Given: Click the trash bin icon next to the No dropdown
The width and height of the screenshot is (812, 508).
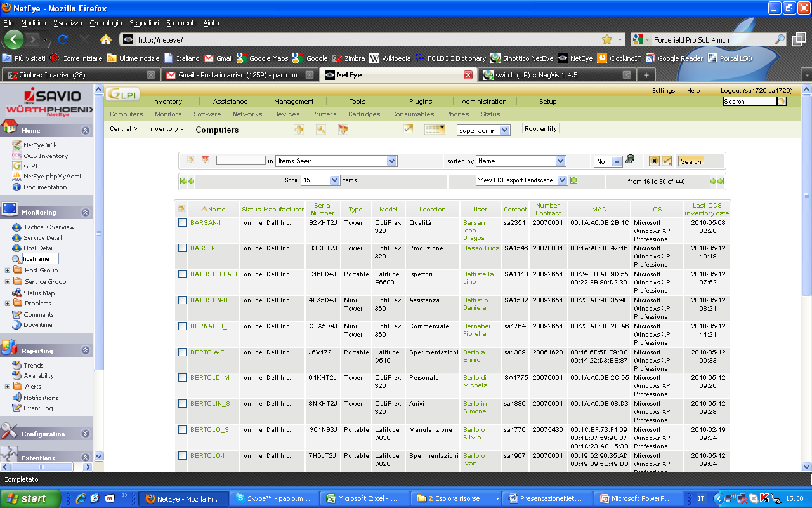Looking at the screenshot, I should [630, 159].
